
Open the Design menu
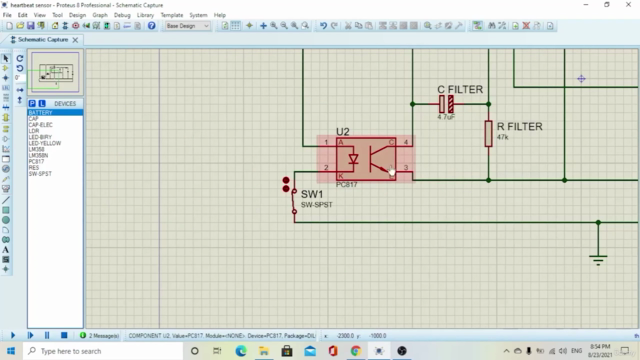click(77, 15)
